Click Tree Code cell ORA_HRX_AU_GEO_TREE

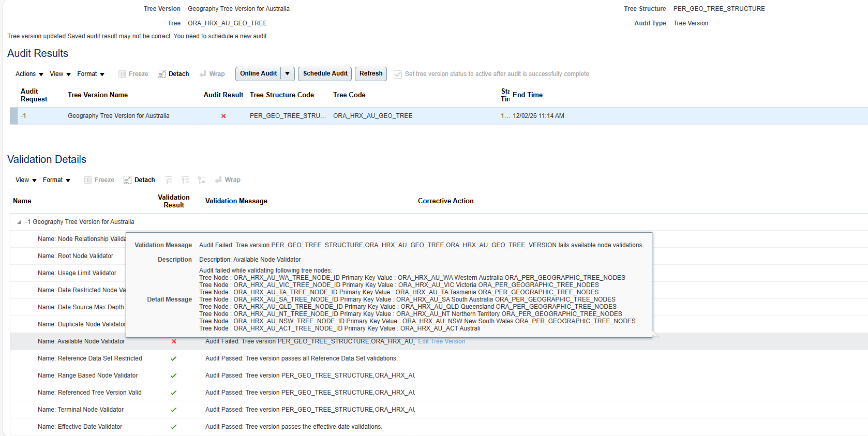pos(373,116)
